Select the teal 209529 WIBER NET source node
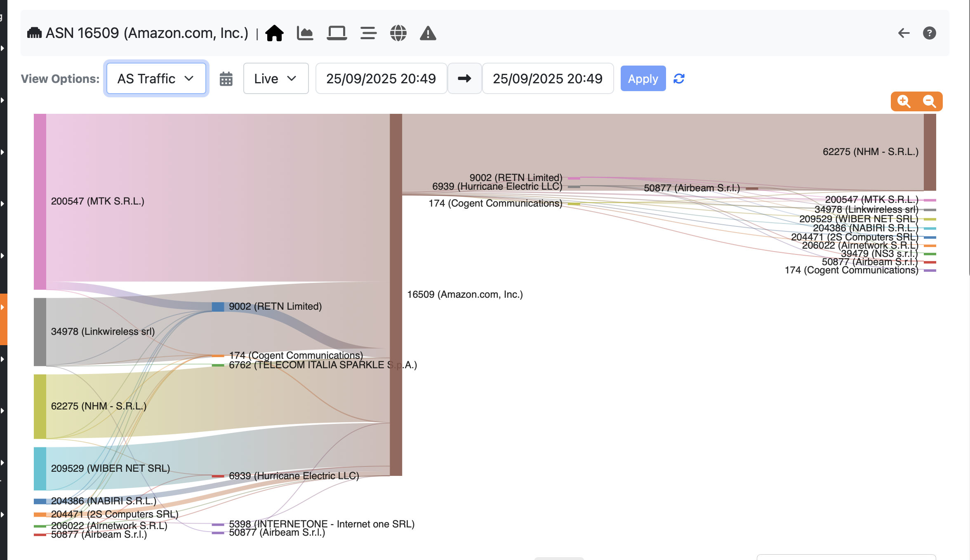Screen dimensions: 970x560 (x=40, y=469)
